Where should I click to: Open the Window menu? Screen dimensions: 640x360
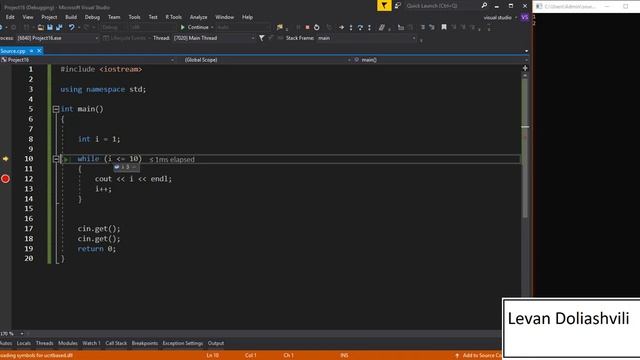[224, 17]
